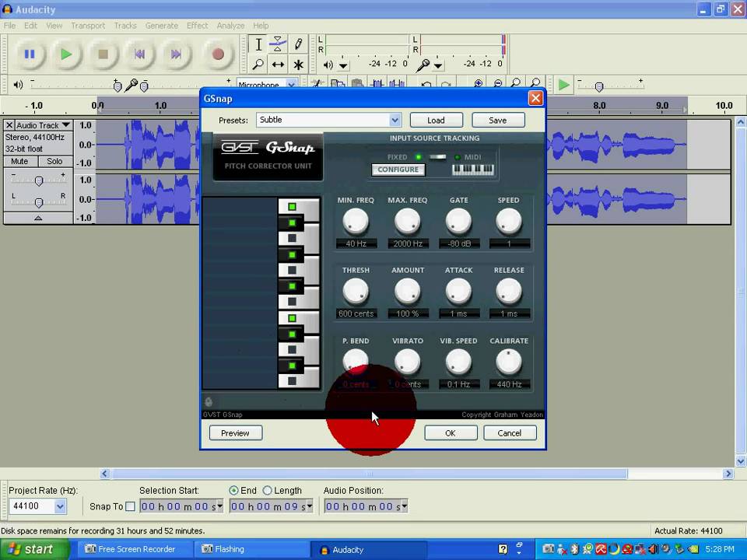
Task: Select the Length radio button
Action: (x=267, y=491)
